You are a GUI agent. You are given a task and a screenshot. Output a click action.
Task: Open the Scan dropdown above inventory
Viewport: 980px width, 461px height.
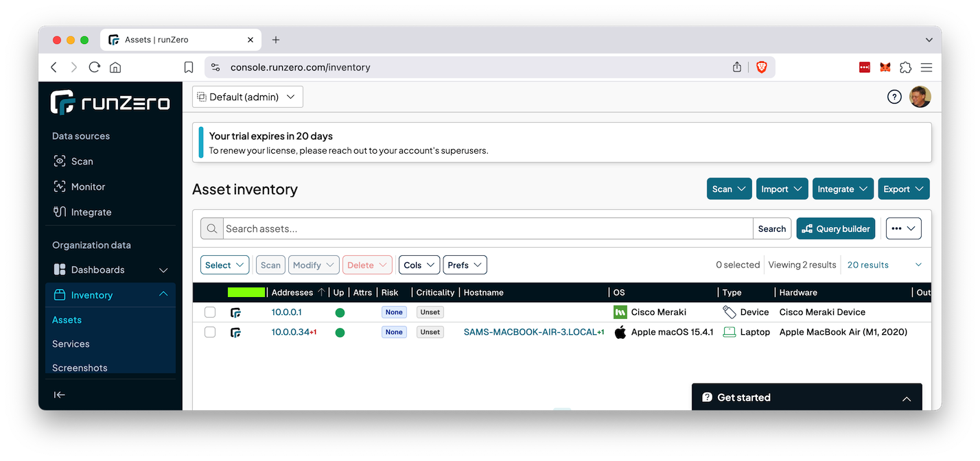click(x=730, y=189)
